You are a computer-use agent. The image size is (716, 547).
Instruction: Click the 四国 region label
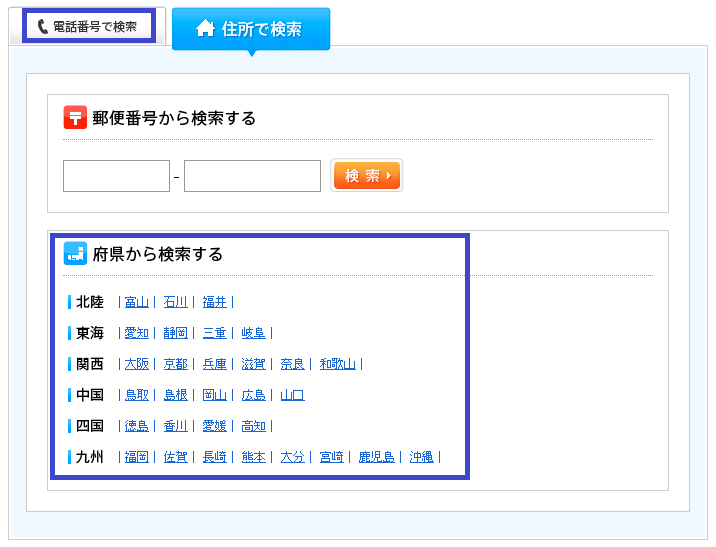coord(90,426)
